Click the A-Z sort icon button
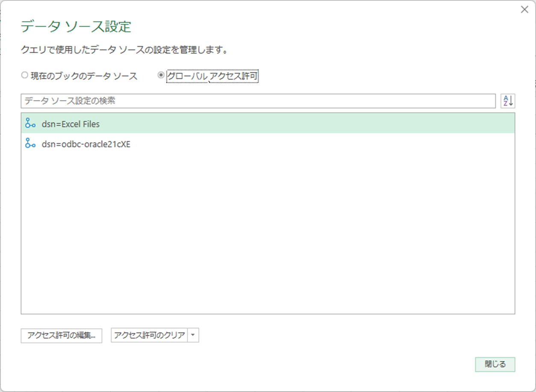This screenshot has width=536, height=392. (508, 101)
